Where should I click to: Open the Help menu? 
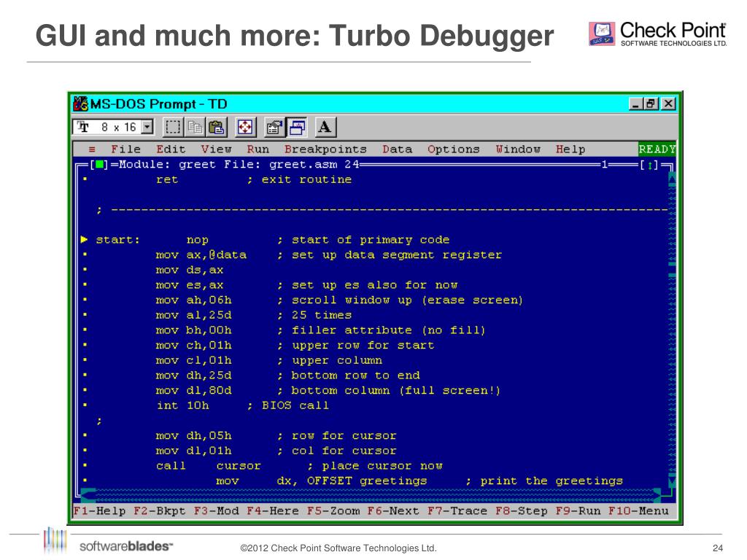tap(570, 149)
